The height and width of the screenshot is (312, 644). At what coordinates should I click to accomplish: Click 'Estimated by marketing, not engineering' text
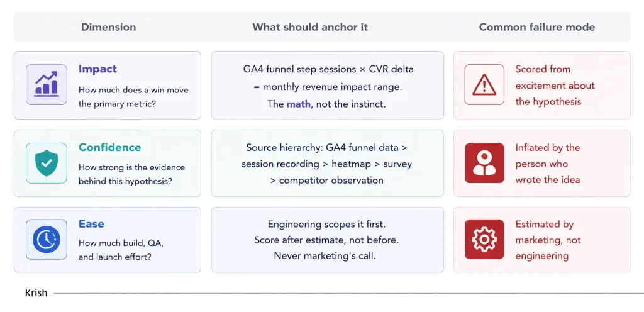point(548,240)
